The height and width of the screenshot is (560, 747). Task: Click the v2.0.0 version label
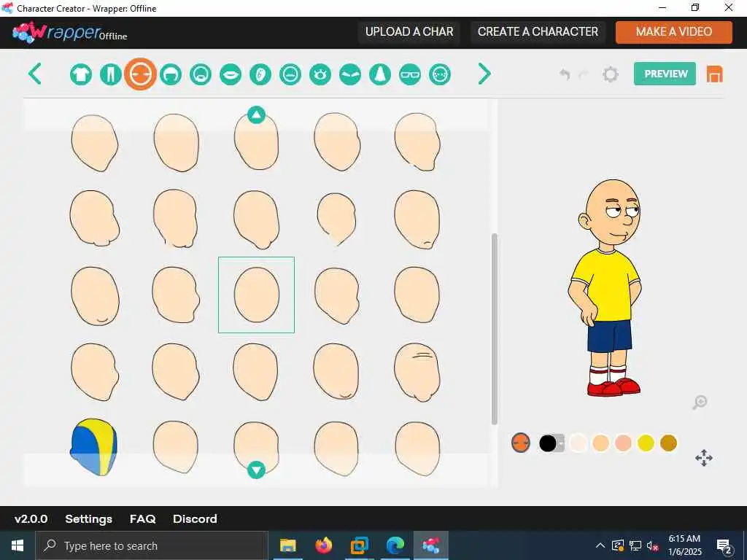pyautogui.click(x=31, y=518)
